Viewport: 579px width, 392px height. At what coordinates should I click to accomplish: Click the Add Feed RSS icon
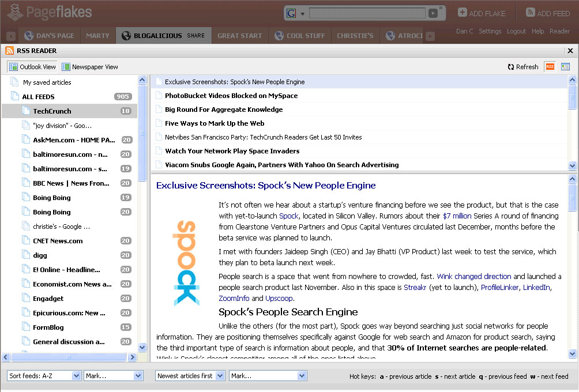531,13
